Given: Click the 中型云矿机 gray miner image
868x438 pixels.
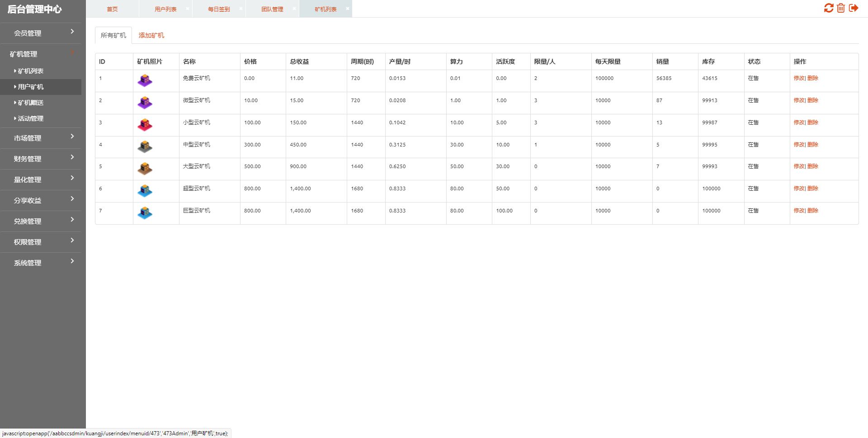Looking at the screenshot, I should pos(145,147).
